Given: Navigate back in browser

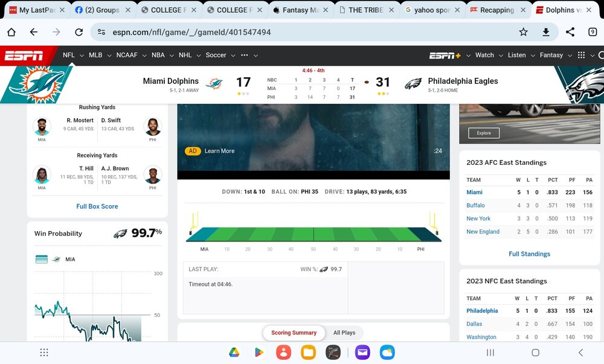Looking at the screenshot, I should point(34,33).
